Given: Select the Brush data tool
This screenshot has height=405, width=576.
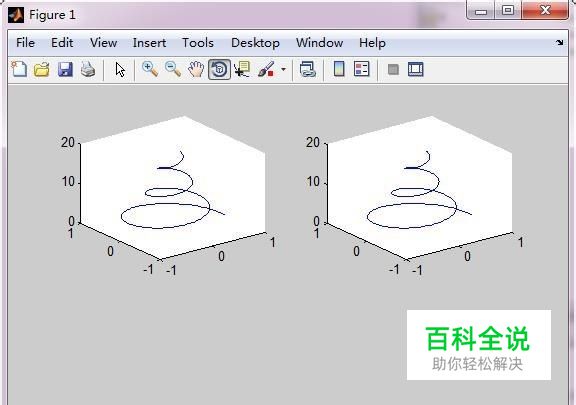Looking at the screenshot, I should 266,69.
